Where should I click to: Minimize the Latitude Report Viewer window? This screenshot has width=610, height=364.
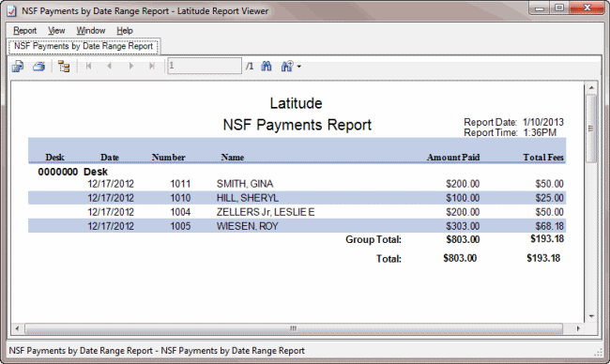pos(540,8)
